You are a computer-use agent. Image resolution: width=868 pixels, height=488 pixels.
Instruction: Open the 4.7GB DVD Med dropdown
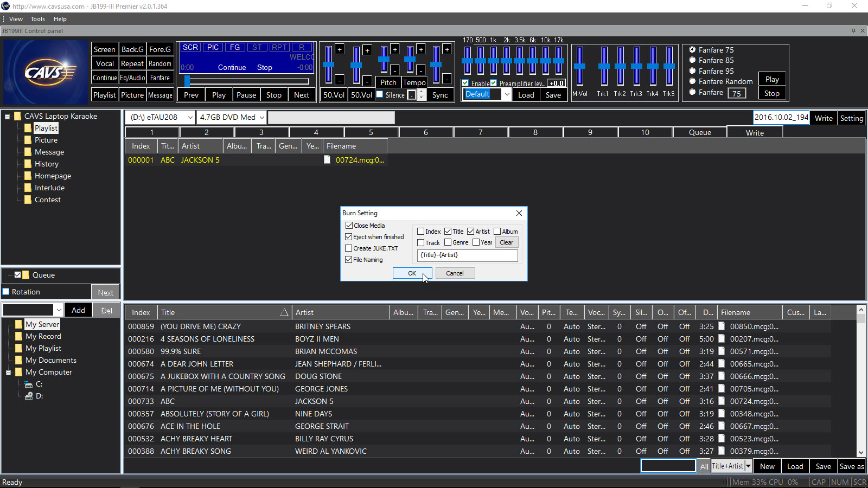coord(261,117)
